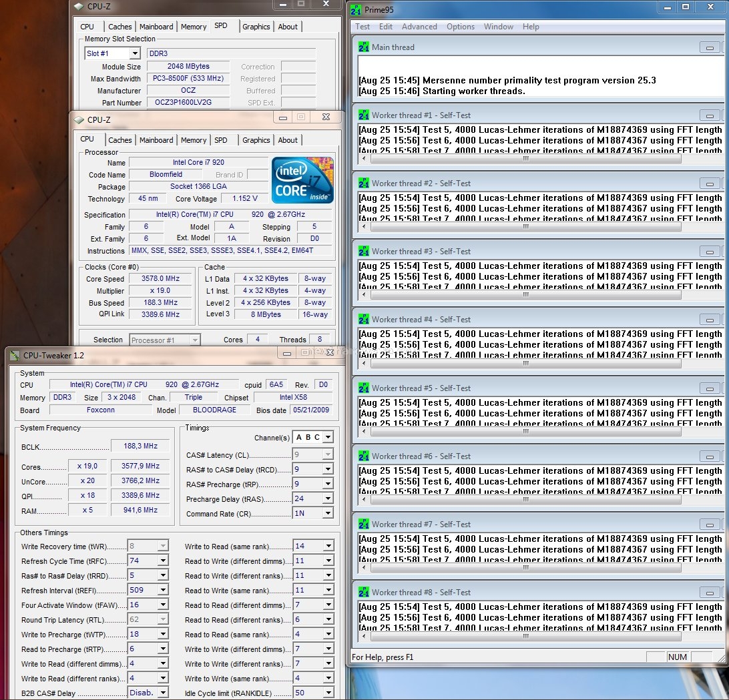Minimize Worker thread #8 child window
729x700 pixels.
[x=710, y=593]
